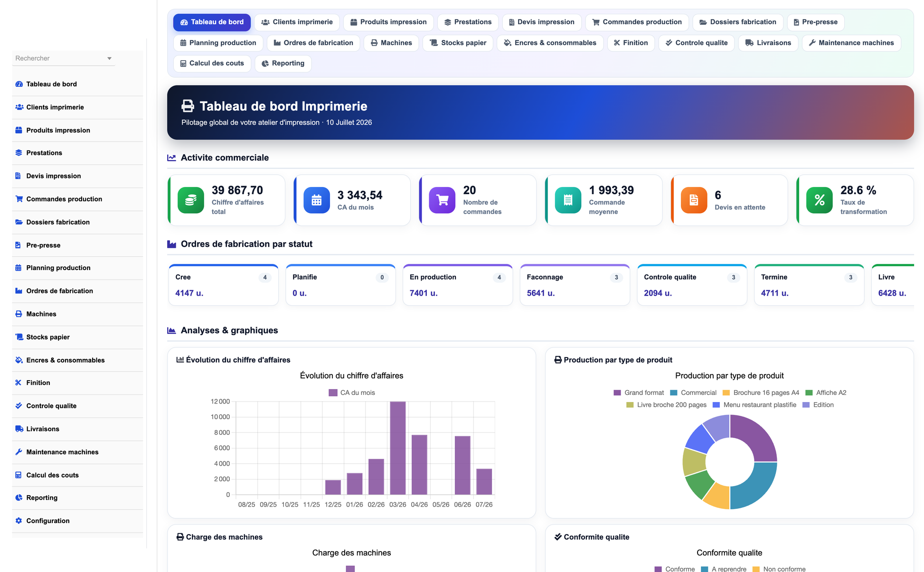Open the En production status card
Screen dimensions: 924x572
coord(458,285)
